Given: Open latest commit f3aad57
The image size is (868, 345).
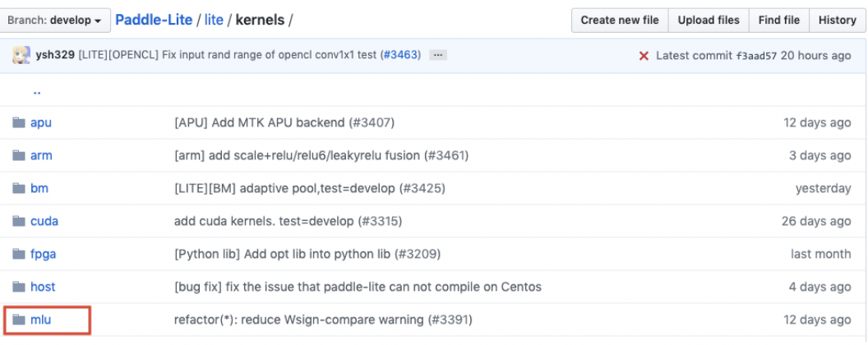Looking at the screenshot, I should pos(756,56).
